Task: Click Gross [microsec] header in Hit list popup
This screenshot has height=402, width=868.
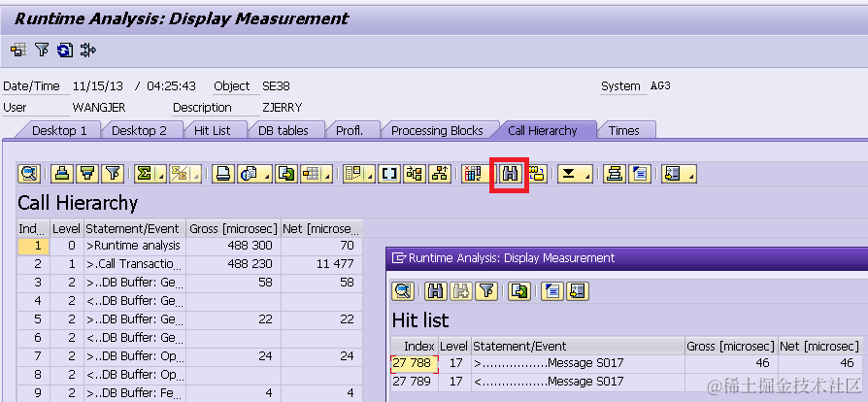Action: (731, 347)
